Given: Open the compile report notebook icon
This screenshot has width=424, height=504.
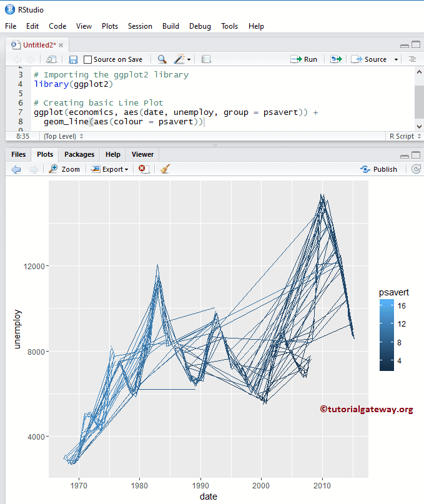Looking at the screenshot, I should 205,59.
